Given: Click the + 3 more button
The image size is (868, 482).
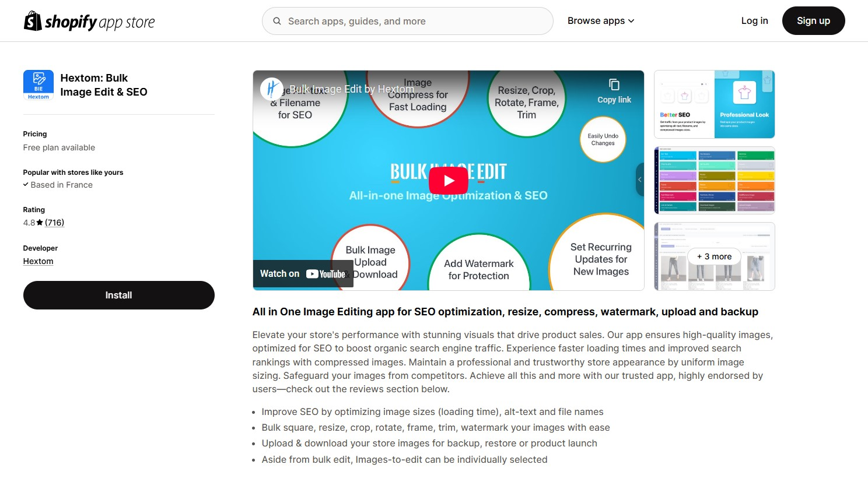Looking at the screenshot, I should point(715,256).
